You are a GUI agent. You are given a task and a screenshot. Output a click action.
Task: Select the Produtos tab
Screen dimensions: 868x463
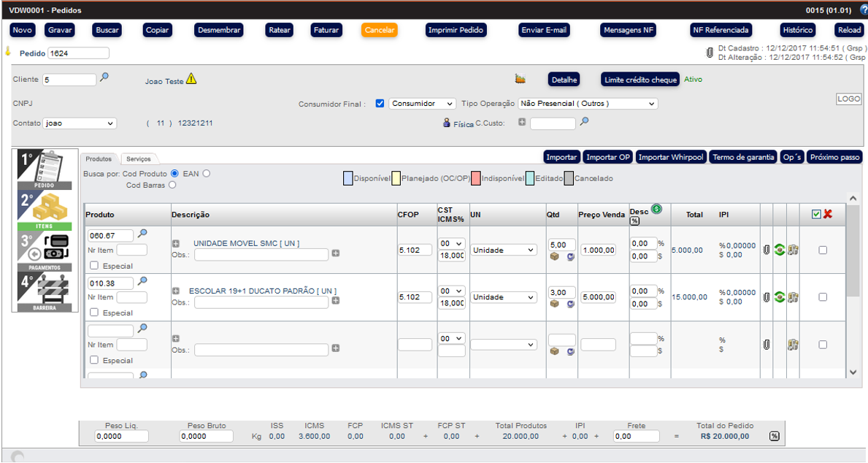click(x=99, y=158)
